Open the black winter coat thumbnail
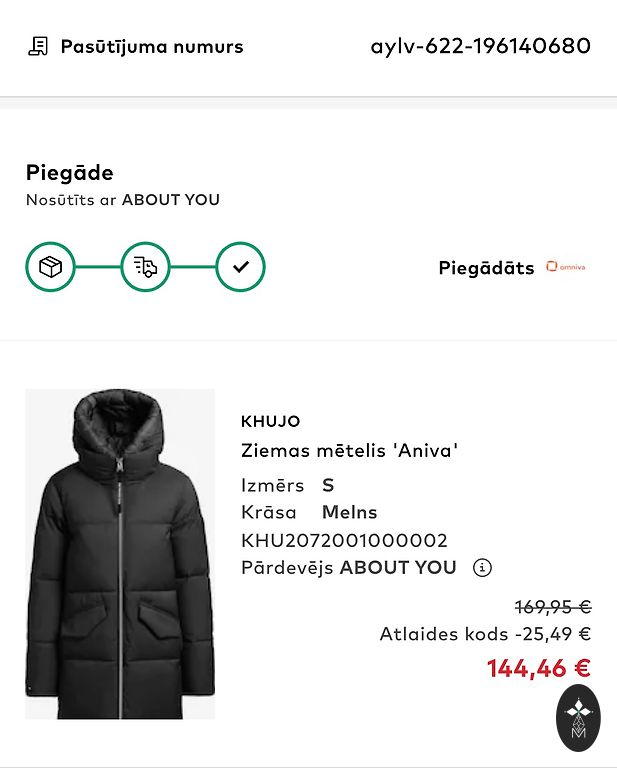This screenshot has width=617, height=768. coord(120,553)
